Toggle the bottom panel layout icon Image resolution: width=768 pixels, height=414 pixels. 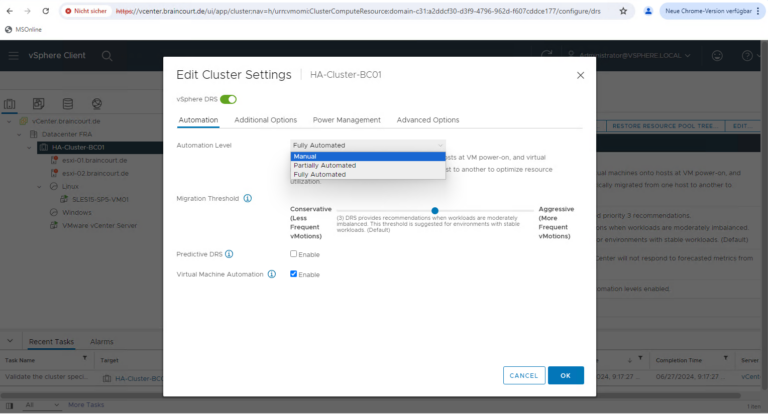(x=9, y=405)
